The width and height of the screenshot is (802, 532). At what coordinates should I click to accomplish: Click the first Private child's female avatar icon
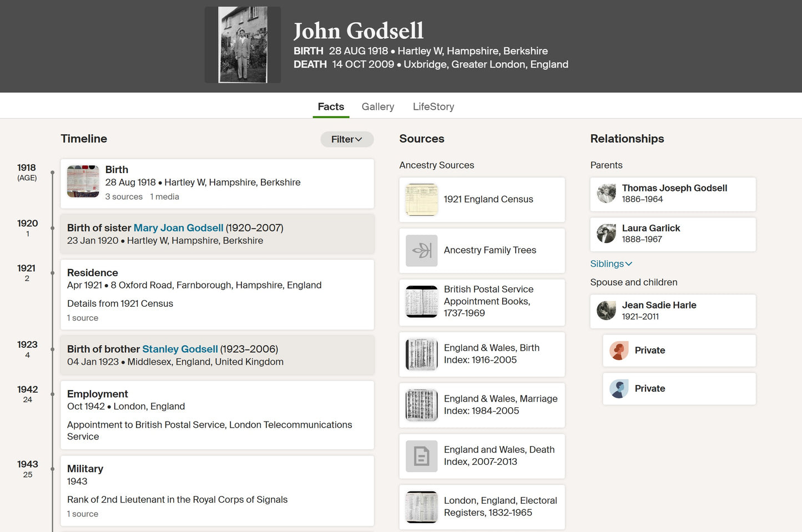coord(619,351)
